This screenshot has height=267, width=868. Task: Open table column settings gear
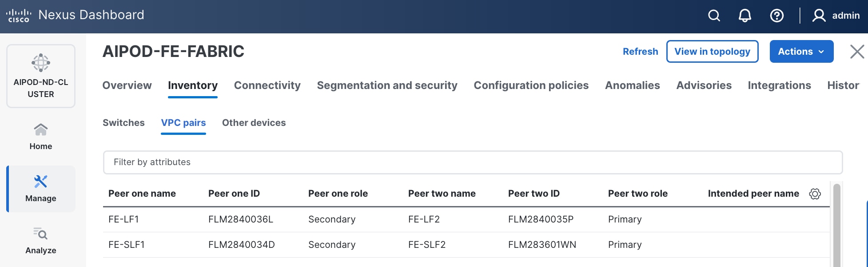coord(815,194)
